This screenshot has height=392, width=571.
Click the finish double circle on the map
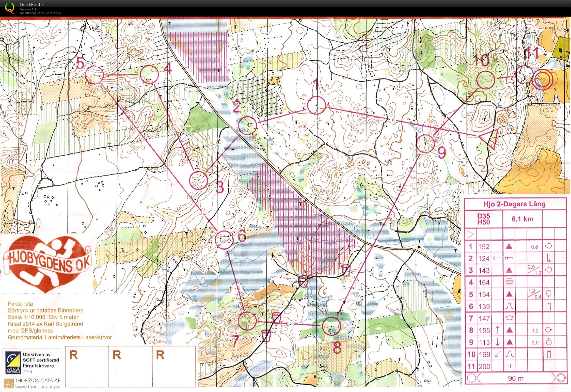coord(543,79)
